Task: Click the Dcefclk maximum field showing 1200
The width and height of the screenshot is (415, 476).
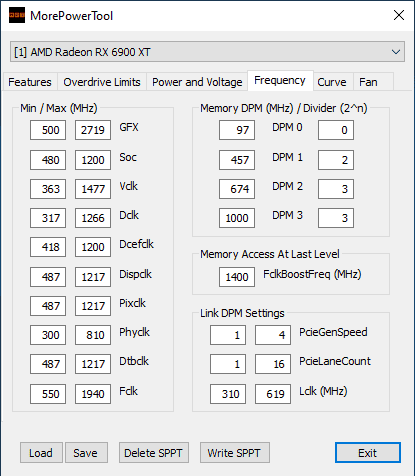Action: (x=93, y=247)
